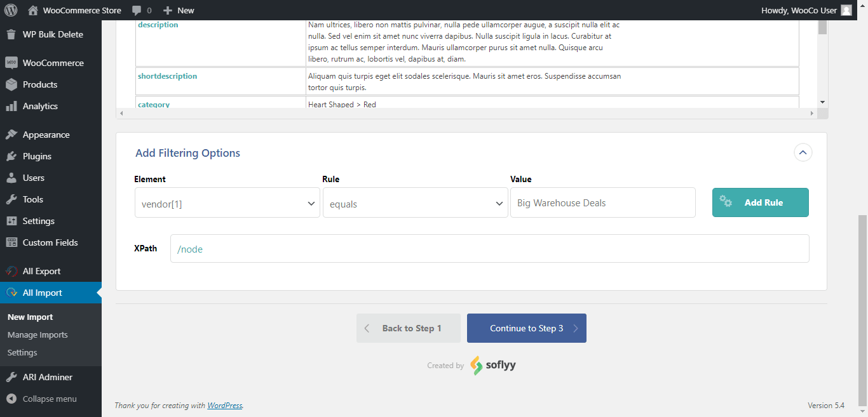Click the preview scrollbar down arrow
The image size is (868, 417).
point(822,102)
